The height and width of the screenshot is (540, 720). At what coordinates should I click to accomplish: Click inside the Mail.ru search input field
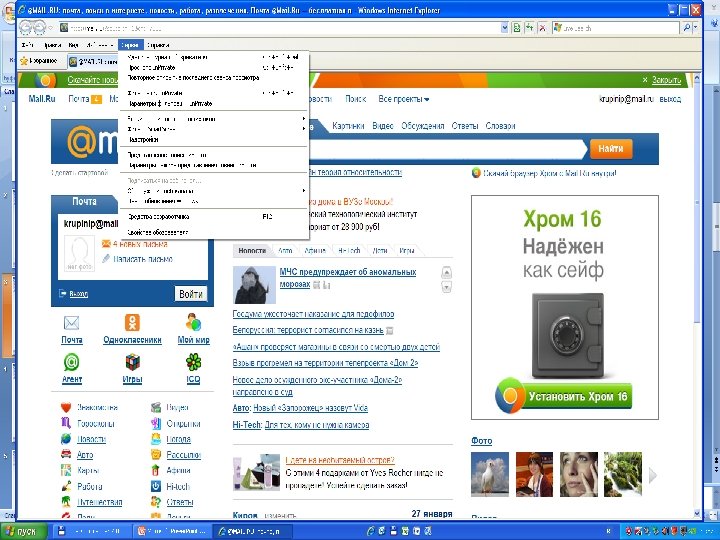(x=445, y=149)
